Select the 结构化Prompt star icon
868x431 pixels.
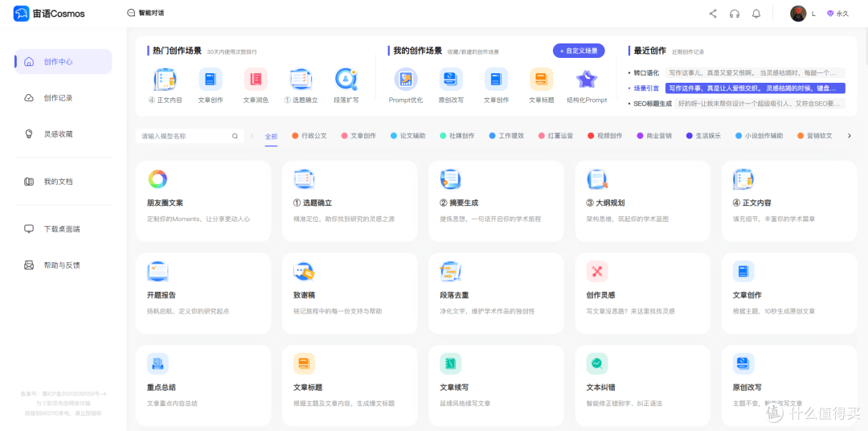point(586,80)
